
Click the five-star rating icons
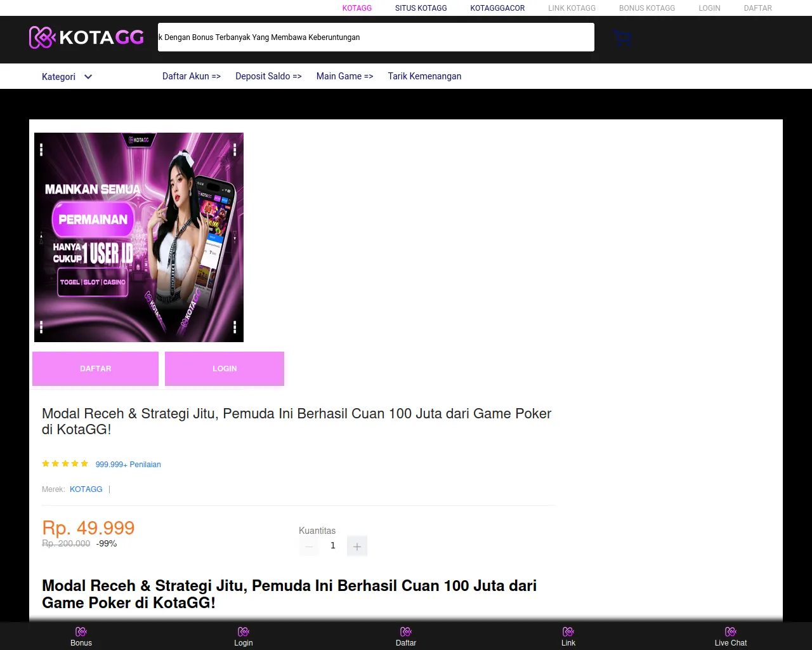point(65,464)
